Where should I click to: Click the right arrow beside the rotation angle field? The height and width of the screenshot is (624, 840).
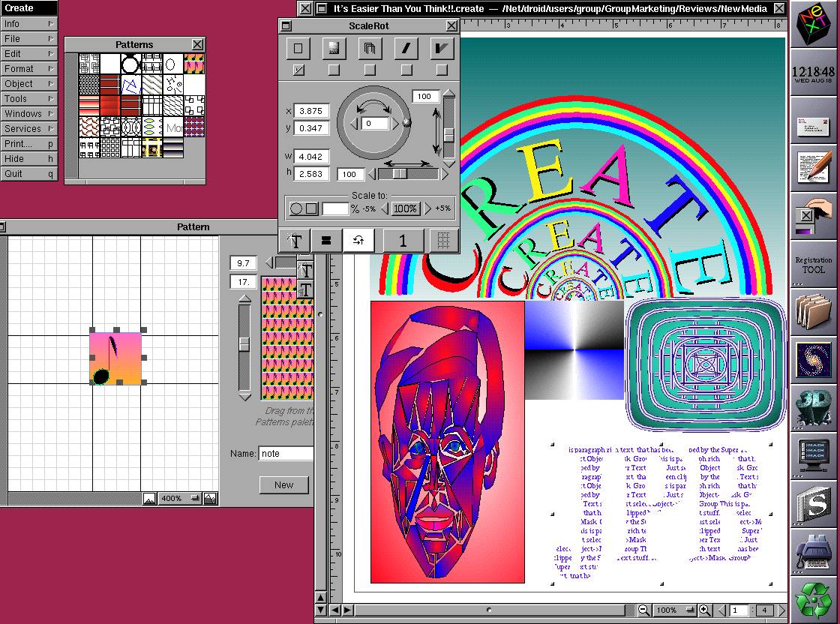pyautogui.click(x=395, y=124)
